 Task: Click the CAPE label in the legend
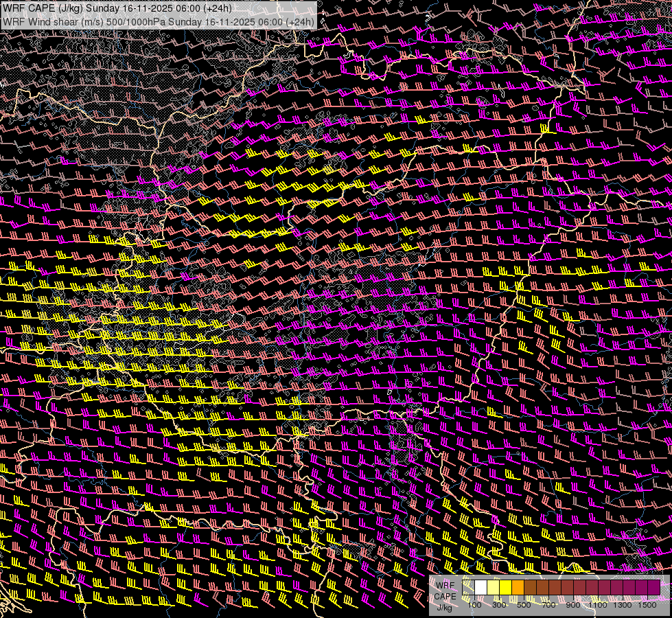pyautogui.click(x=445, y=597)
